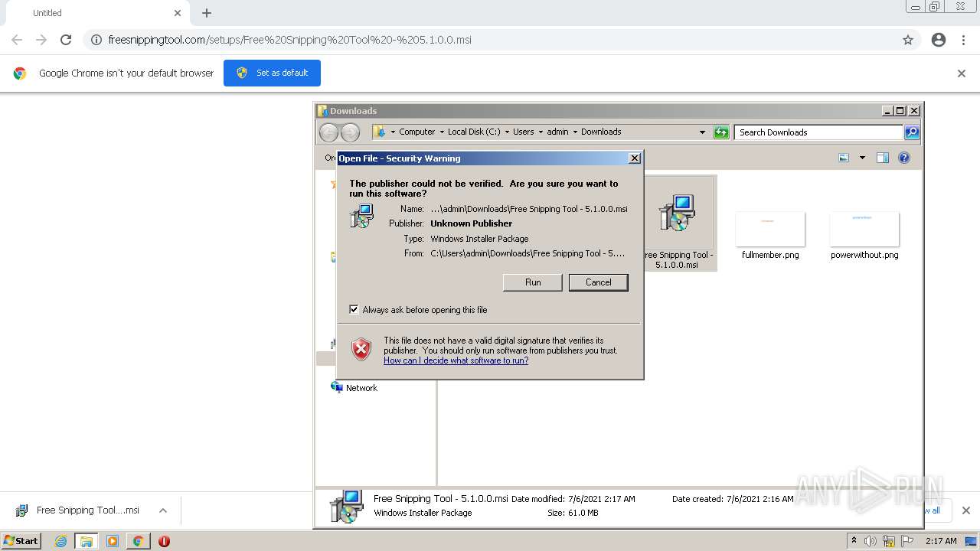
Task: Open a new Chrome tab
Action: [207, 13]
